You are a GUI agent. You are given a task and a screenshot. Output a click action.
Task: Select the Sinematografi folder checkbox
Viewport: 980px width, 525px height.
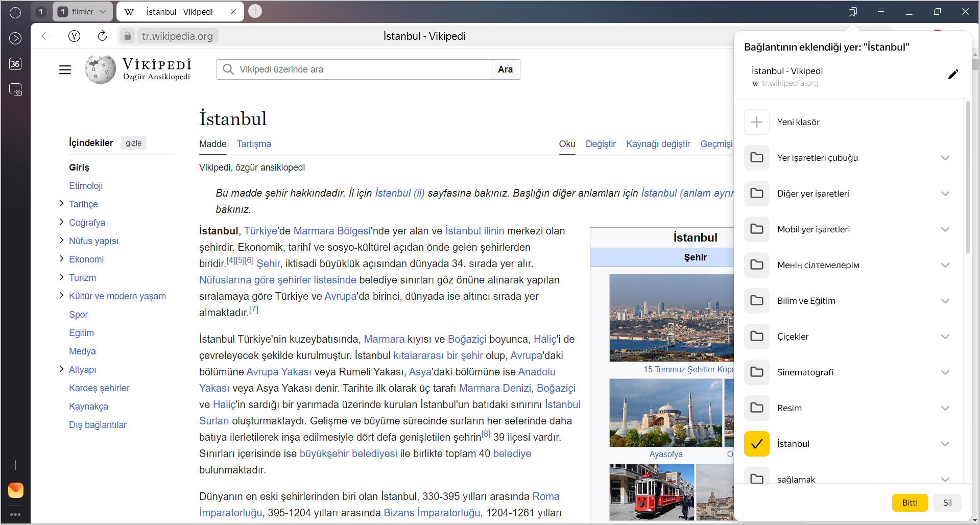(756, 372)
